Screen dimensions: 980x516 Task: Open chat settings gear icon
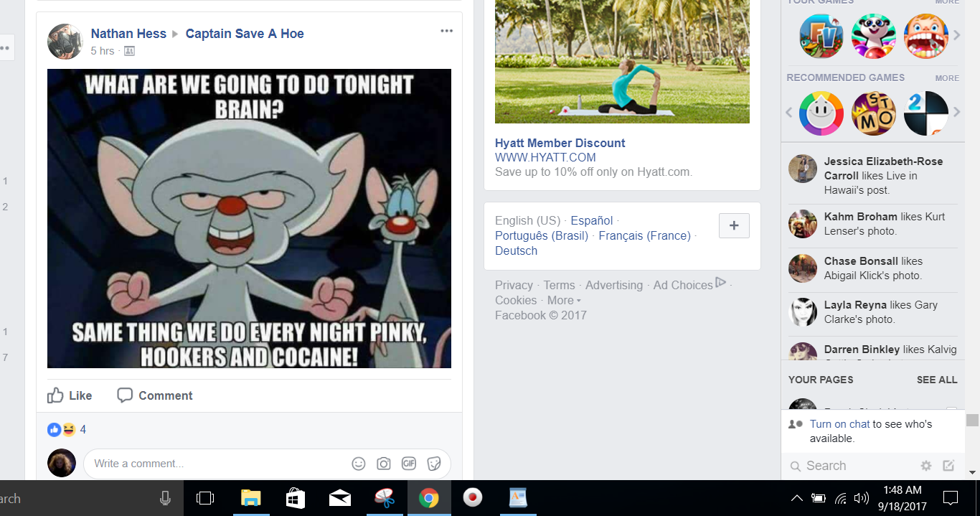tap(926, 466)
